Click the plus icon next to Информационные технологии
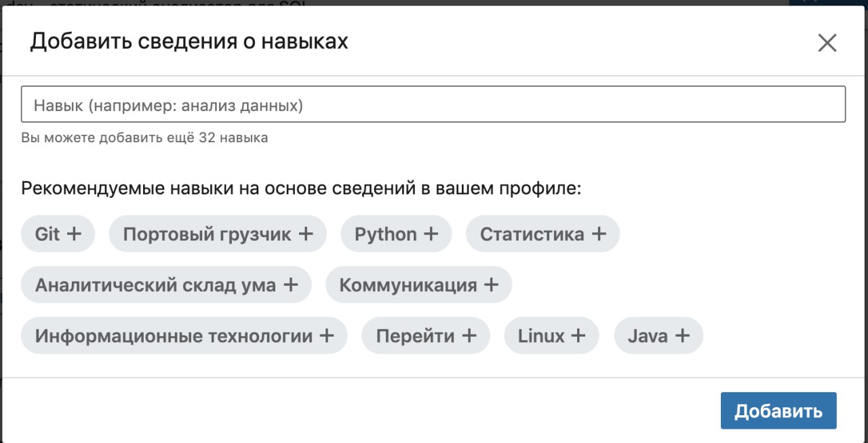 pyautogui.click(x=327, y=335)
